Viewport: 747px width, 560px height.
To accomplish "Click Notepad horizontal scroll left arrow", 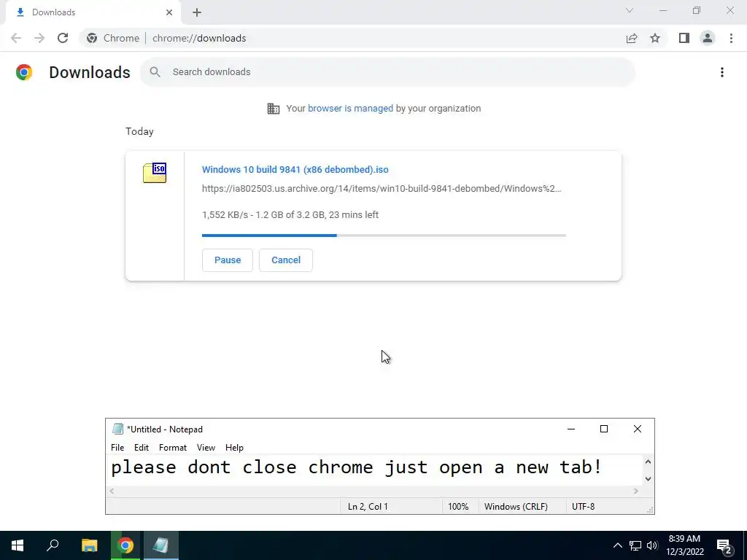I will 112,491.
